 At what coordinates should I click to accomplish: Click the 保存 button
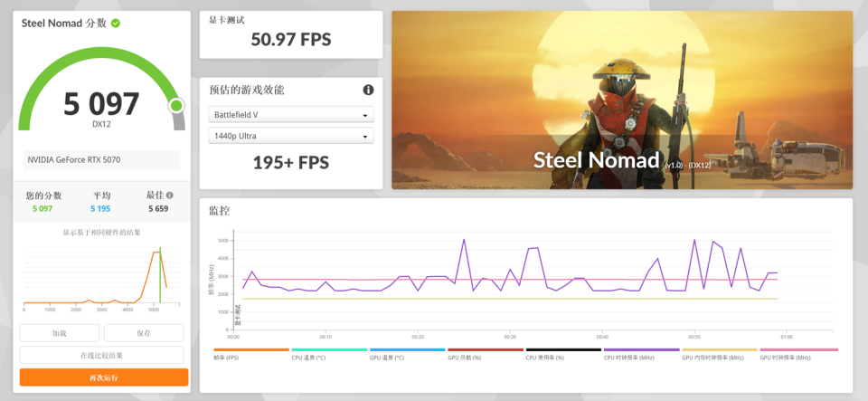pyautogui.click(x=144, y=333)
